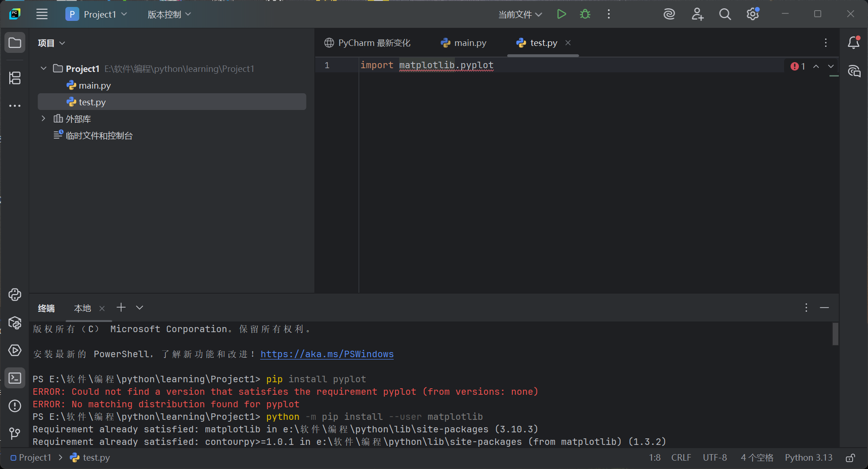The image size is (868, 469).
Task: Hide the terminal panel with minimize dash
Action: tap(824, 308)
